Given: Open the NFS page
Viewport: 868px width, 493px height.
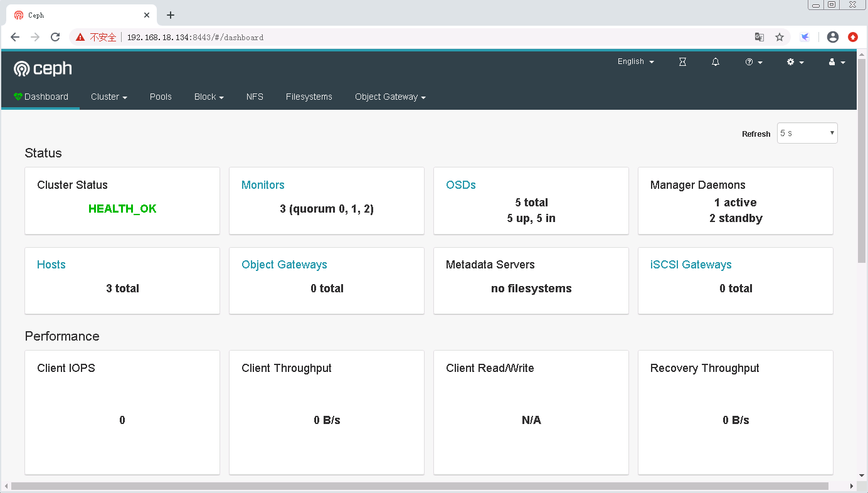Looking at the screenshot, I should coord(255,97).
